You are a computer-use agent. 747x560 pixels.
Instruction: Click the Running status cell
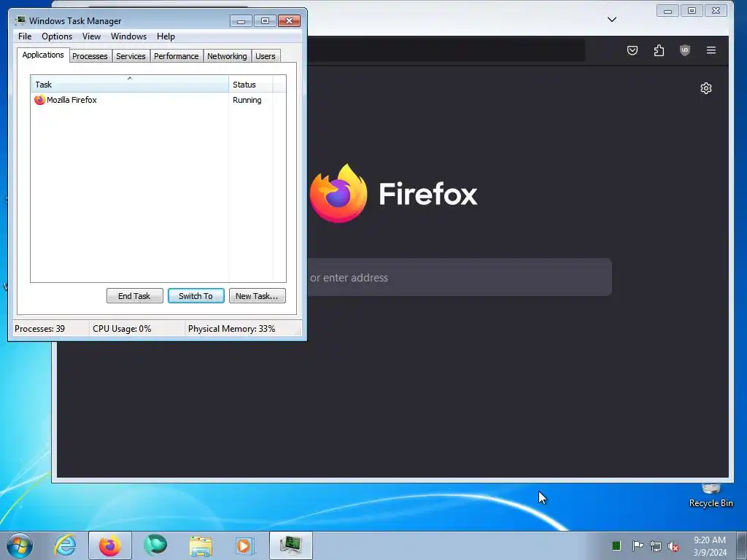coord(247,100)
